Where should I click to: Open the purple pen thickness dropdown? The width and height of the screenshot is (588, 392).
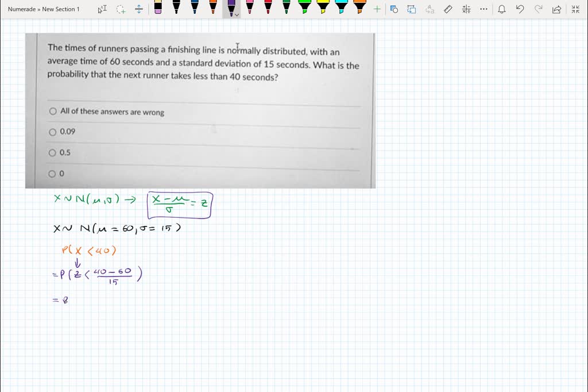coord(236,14)
